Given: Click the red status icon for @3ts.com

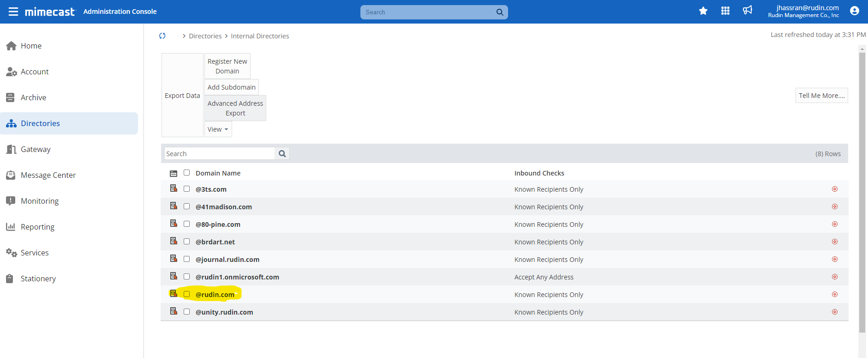Looking at the screenshot, I should 835,189.
